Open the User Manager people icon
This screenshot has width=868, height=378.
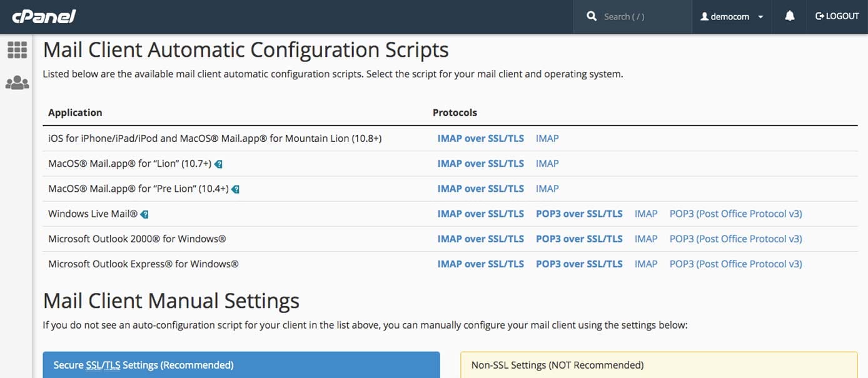point(17,82)
